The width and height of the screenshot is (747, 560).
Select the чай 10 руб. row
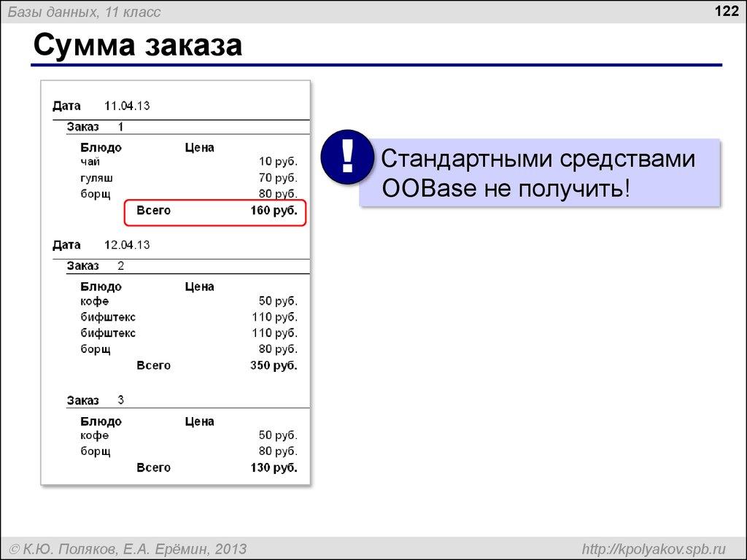[x=175, y=161]
